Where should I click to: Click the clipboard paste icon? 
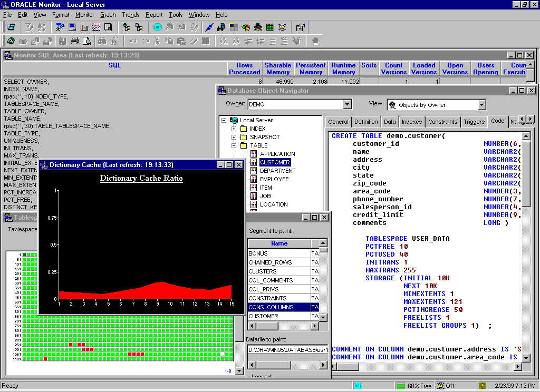pyautogui.click(x=181, y=41)
